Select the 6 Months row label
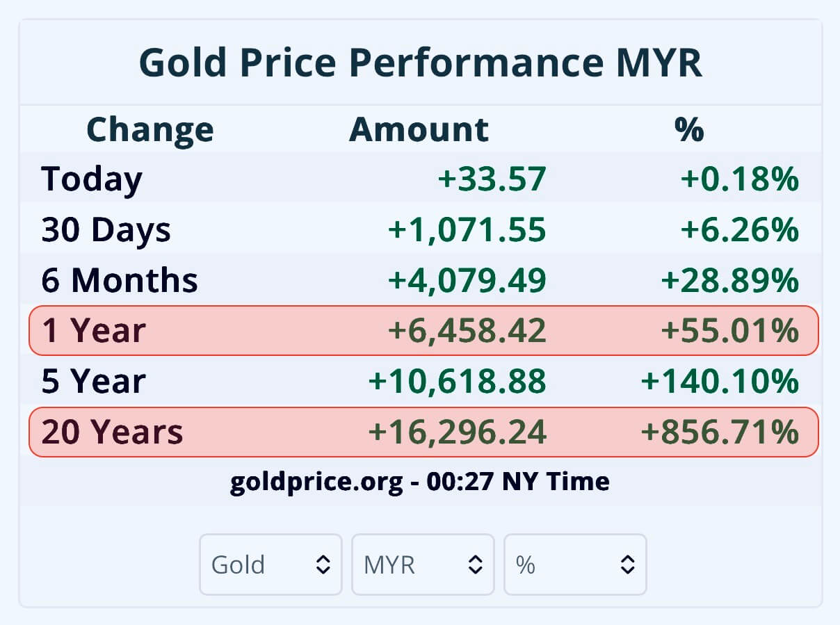840x625 pixels. pyautogui.click(x=120, y=280)
